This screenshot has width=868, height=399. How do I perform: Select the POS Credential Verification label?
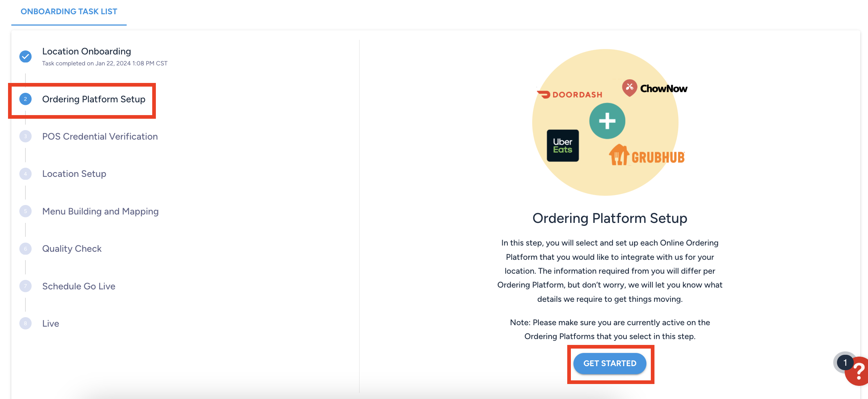[x=100, y=136]
